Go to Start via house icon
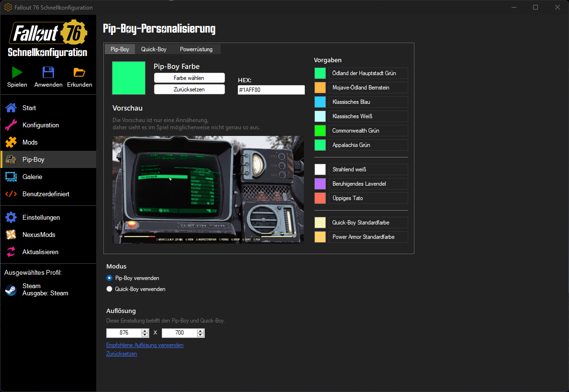This screenshot has height=392, width=569. click(x=11, y=108)
